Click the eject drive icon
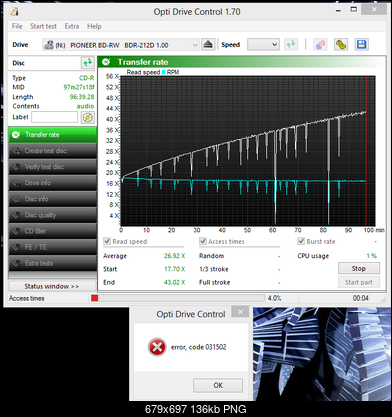Viewport: 392px width, 417px height. pyautogui.click(x=208, y=44)
